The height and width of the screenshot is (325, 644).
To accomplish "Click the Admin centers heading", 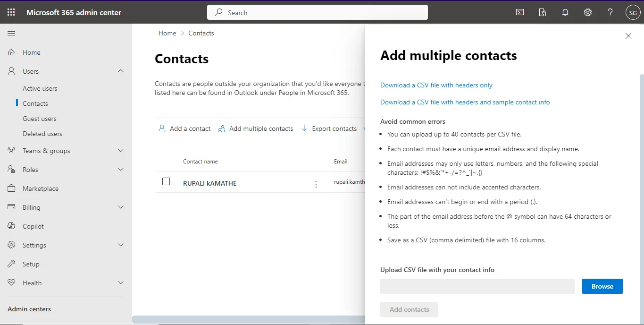I will click(x=29, y=309).
